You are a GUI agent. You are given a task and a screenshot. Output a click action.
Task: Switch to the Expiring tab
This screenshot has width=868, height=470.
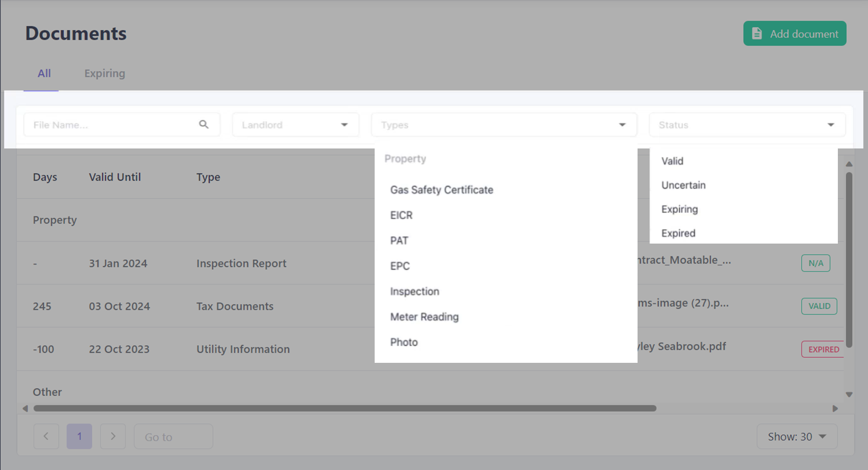click(x=104, y=73)
